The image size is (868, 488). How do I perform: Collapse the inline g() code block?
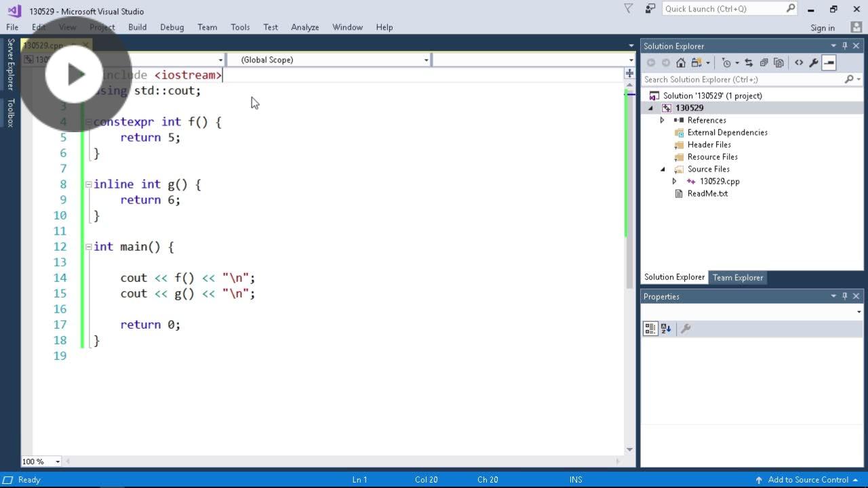click(x=88, y=184)
